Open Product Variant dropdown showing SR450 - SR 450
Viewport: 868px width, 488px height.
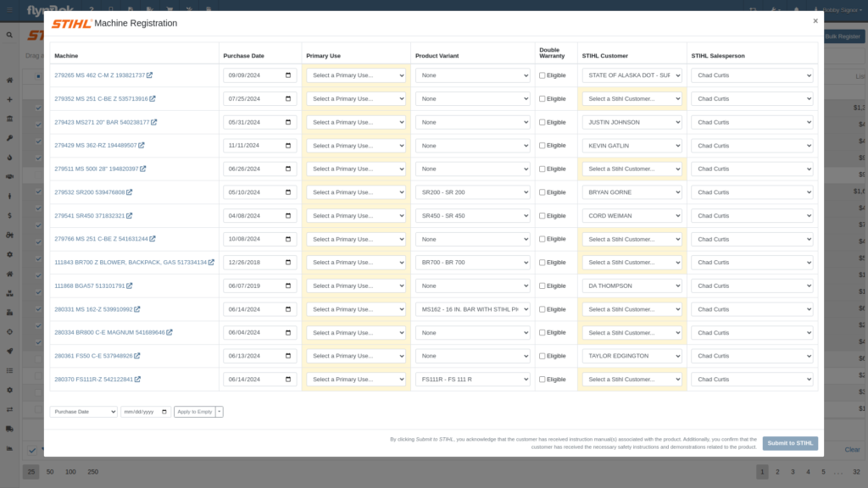point(473,216)
